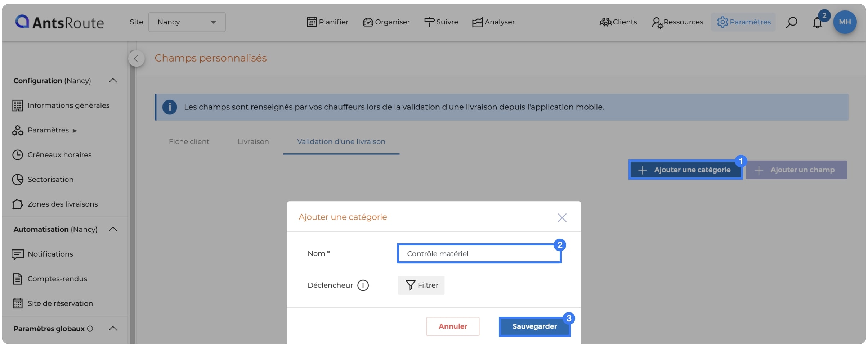Click the blue info banner icon
The height and width of the screenshot is (347, 868).
[170, 107]
